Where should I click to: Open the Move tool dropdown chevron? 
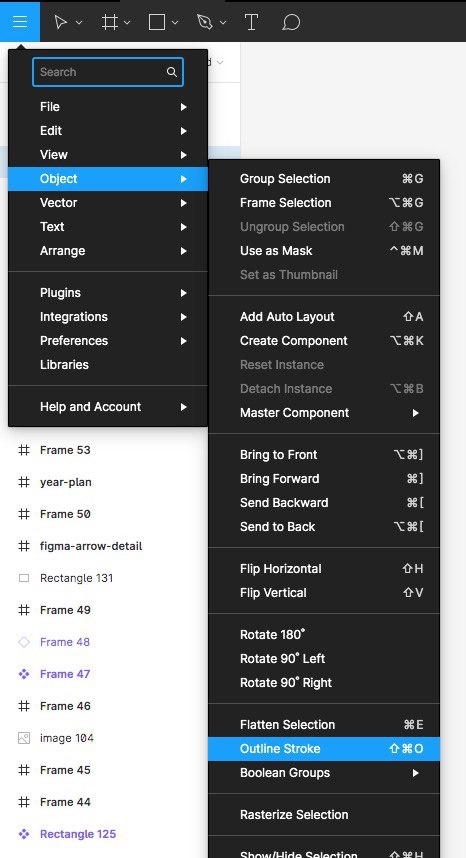point(79,22)
